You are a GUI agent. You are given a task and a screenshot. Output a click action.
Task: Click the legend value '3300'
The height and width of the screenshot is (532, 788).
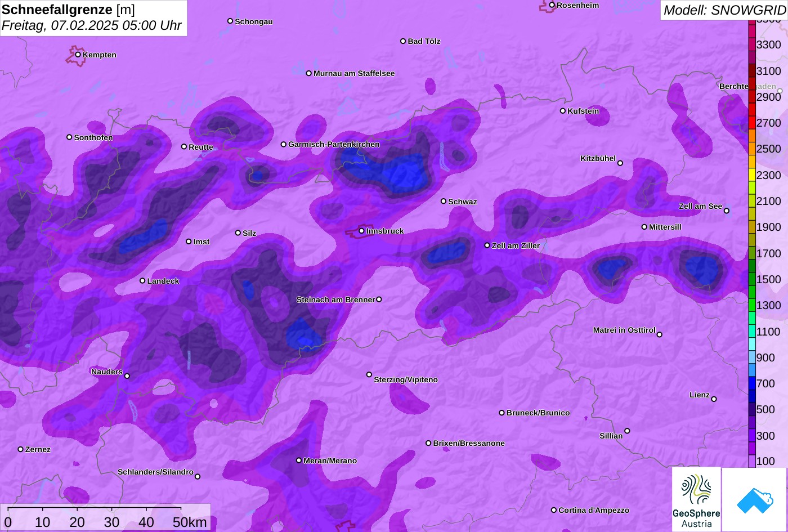pos(769,45)
